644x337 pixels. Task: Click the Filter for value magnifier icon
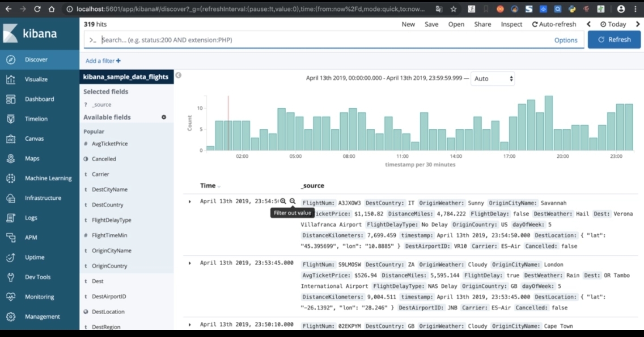tap(283, 202)
